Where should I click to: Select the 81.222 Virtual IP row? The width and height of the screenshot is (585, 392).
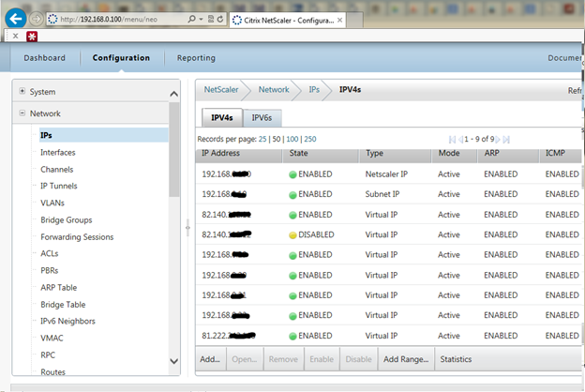(x=388, y=336)
